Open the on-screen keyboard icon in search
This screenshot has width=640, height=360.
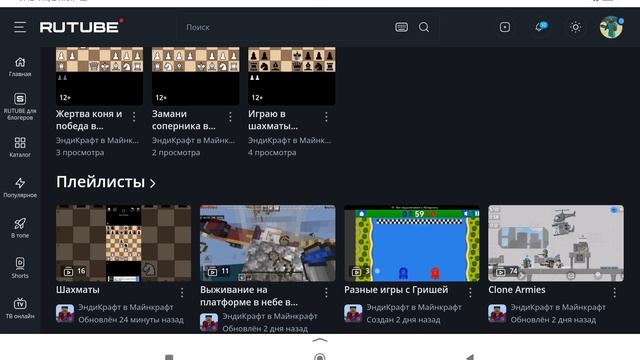coord(401,27)
